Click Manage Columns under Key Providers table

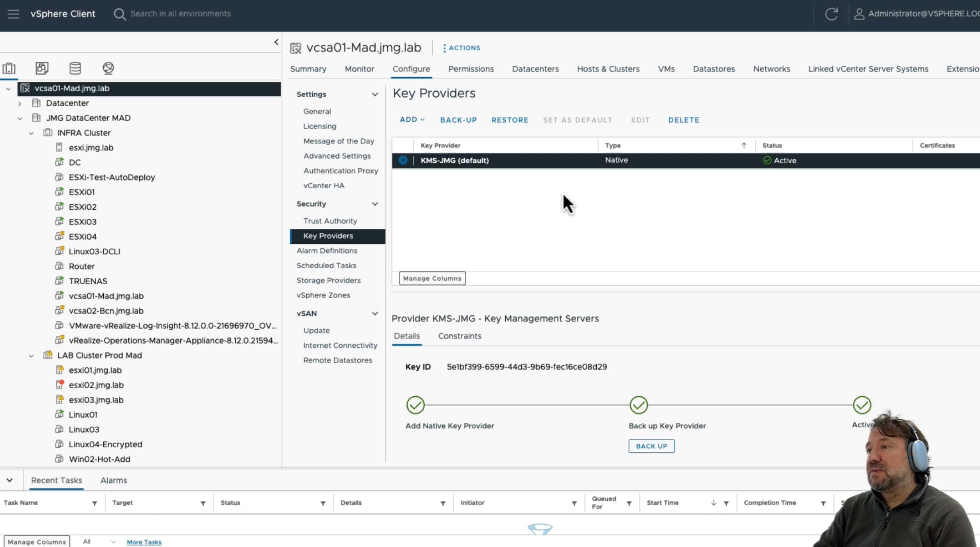[x=432, y=278]
